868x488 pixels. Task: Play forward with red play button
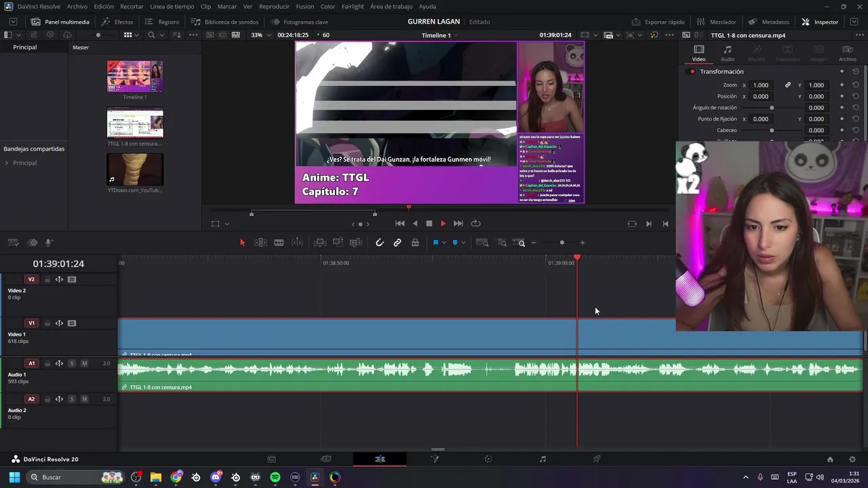[x=443, y=224]
